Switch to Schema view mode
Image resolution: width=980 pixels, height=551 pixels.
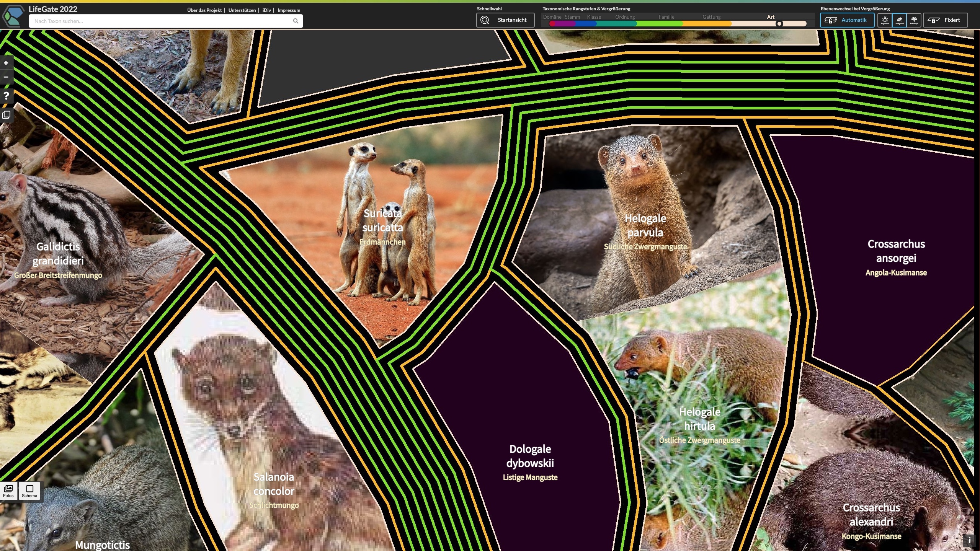[29, 491]
